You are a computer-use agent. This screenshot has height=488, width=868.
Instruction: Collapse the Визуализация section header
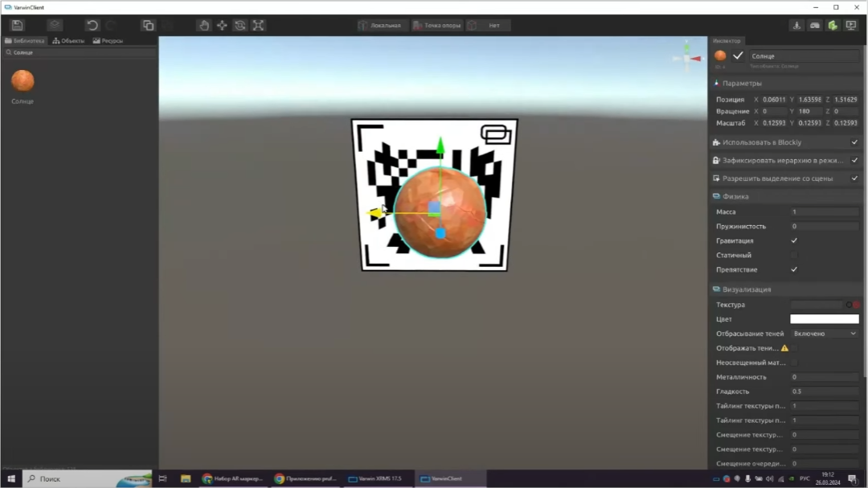(x=746, y=289)
